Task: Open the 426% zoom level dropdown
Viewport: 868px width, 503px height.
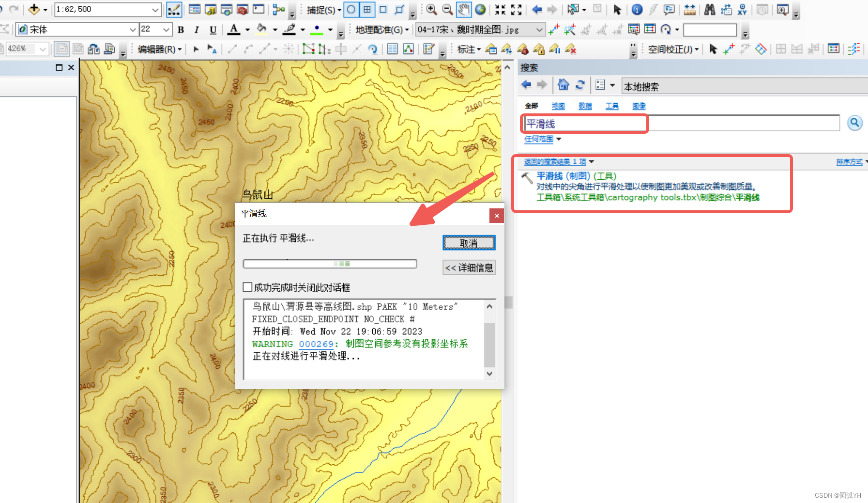Action: pos(43,49)
